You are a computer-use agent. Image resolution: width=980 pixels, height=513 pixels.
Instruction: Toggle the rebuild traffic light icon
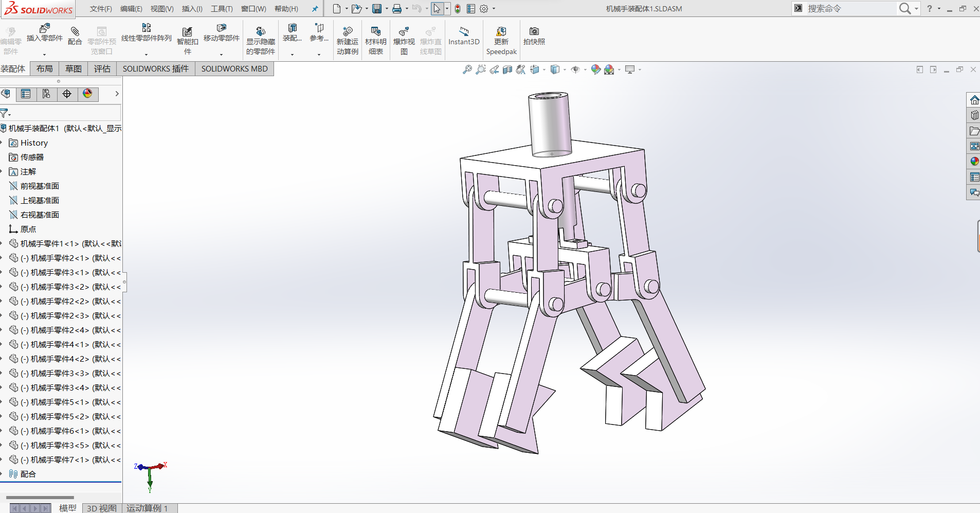[x=457, y=9]
